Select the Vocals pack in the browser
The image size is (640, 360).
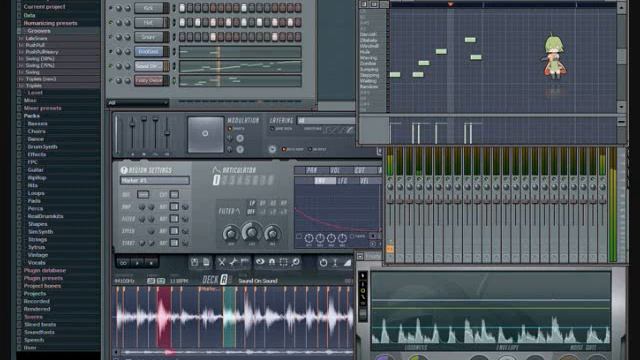coord(36,262)
